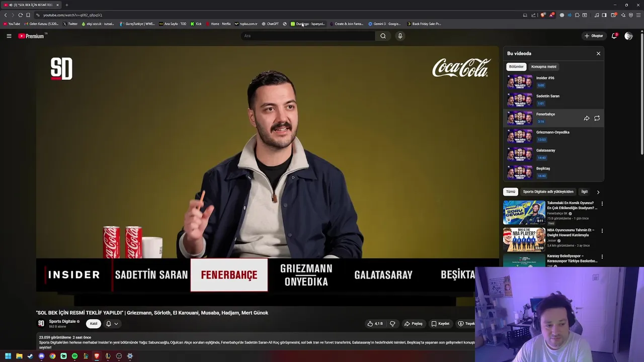Open 'Takımdaki En Komik Oyuncu' video thumbnail

pyautogui.click(x=524, y=212)
